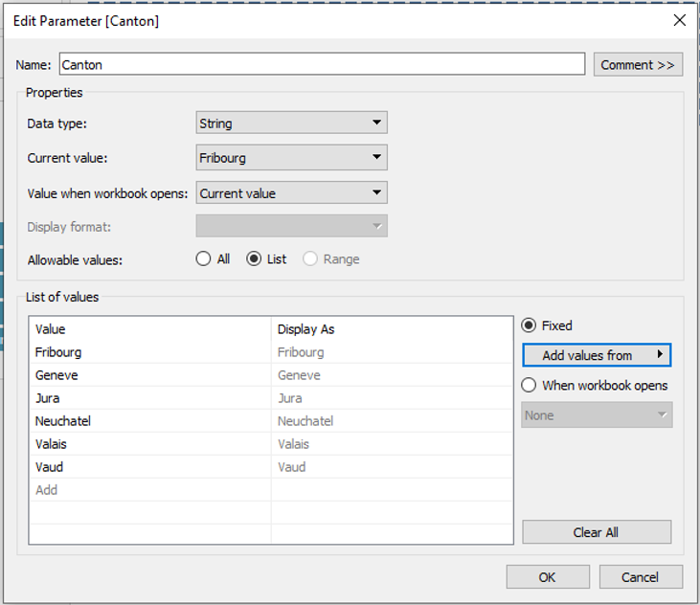Click the Geneve Display As cell

coord(392,375)
